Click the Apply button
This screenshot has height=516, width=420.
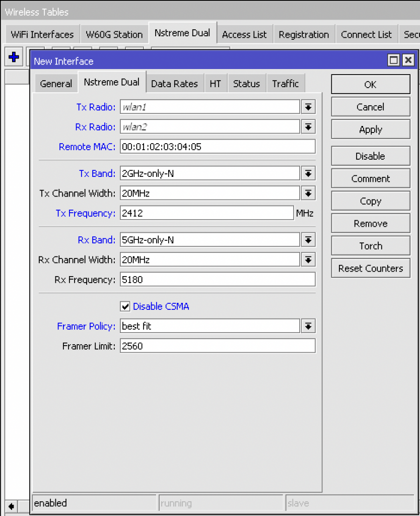(370, 129)
